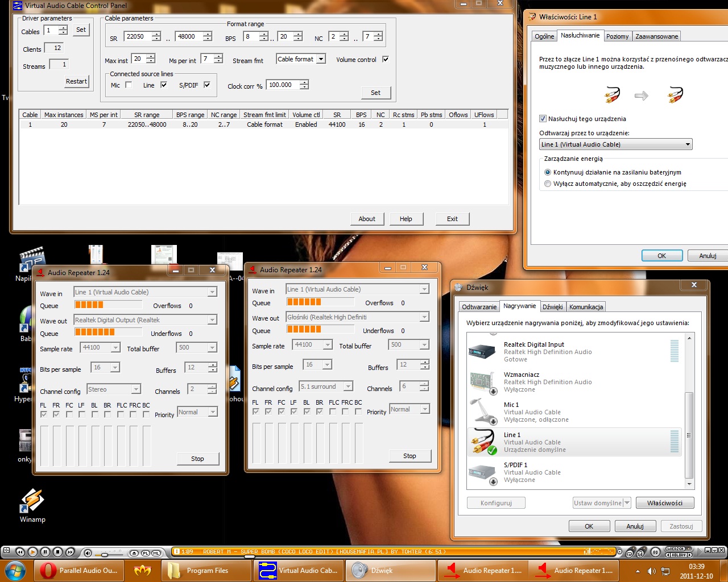Viewport: 728px width, 582px height.
Task: Click the Ms per int stepper arrows
Action: (x=220, y=59)
